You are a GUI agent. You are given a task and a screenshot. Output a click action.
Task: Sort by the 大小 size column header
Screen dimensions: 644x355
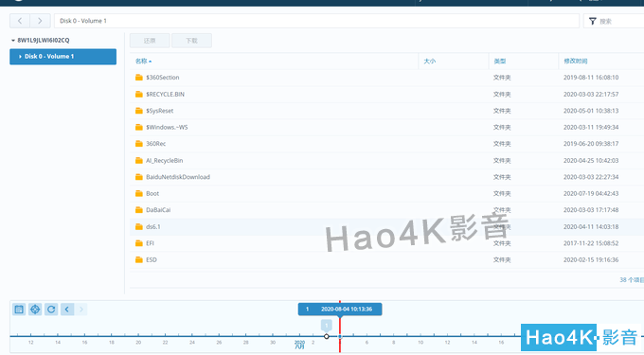click(430, 62)
